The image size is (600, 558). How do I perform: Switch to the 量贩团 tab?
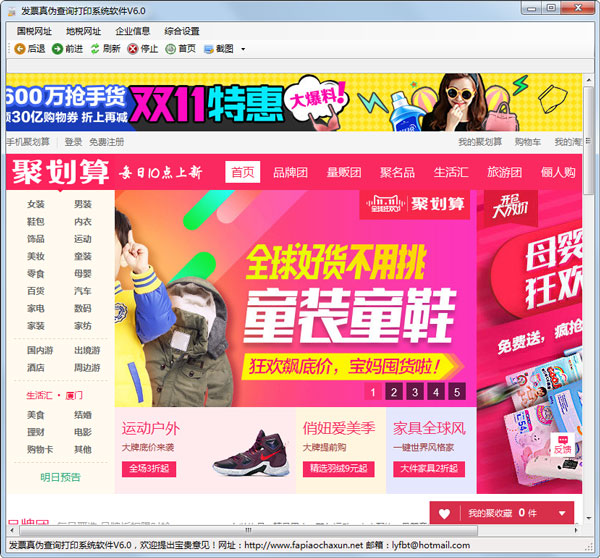pos(344,173)
